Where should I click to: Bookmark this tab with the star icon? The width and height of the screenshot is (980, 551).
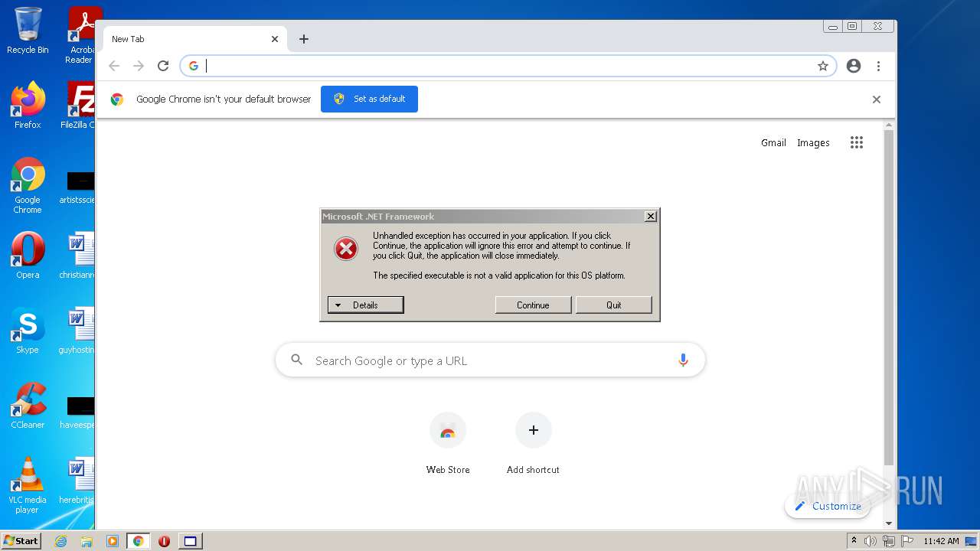(x=823, y=66)
